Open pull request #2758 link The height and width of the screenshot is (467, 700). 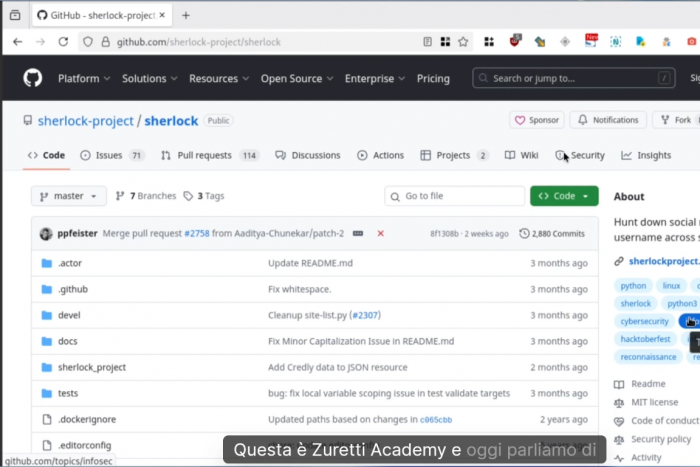(197, 234)
